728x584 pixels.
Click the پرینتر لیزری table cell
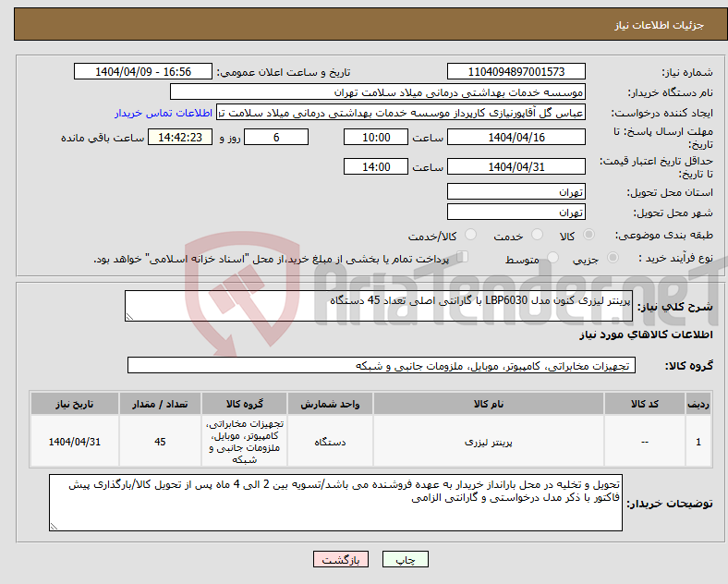489,442
